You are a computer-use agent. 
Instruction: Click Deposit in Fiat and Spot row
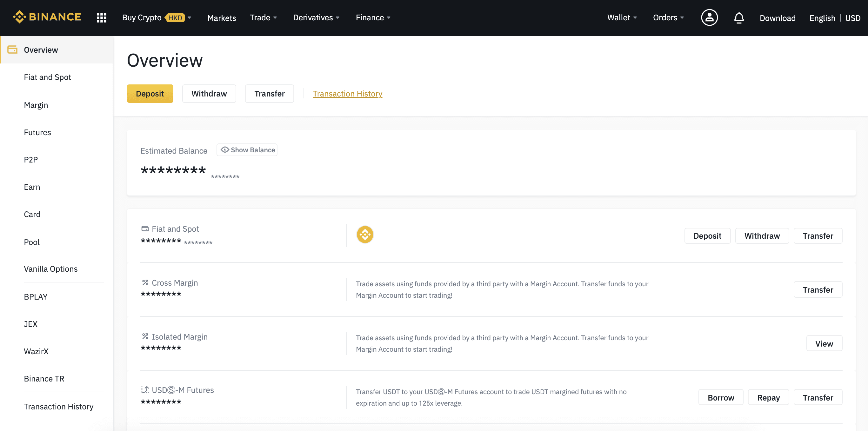pyautogui.click(x=707, y=236)
